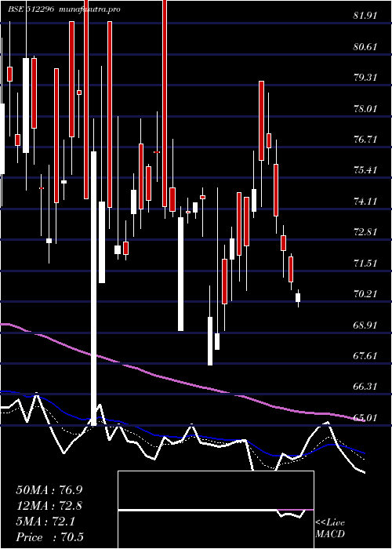This screenshot has height=549, width=392.
Task: Click the tall white candle extending down to 65.01
Action: [94, 288]
